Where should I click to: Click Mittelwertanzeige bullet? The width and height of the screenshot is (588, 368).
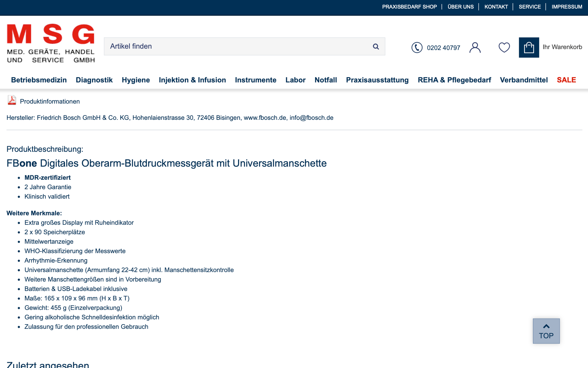(49, 242)
